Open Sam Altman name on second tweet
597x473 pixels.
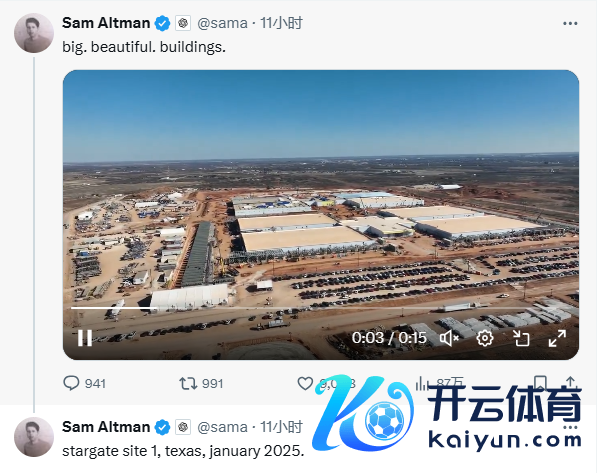[x=106, y=427]
